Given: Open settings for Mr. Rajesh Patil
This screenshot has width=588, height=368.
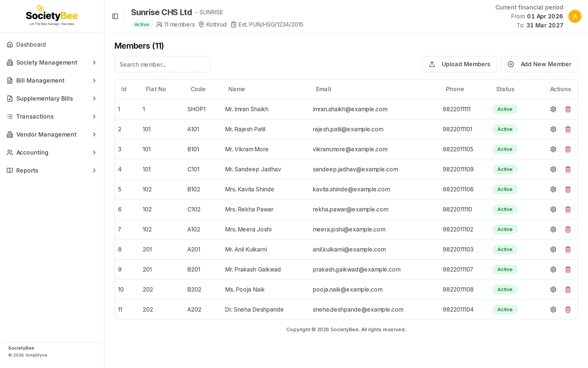Looking at the screenshot, I should point(553,129).
